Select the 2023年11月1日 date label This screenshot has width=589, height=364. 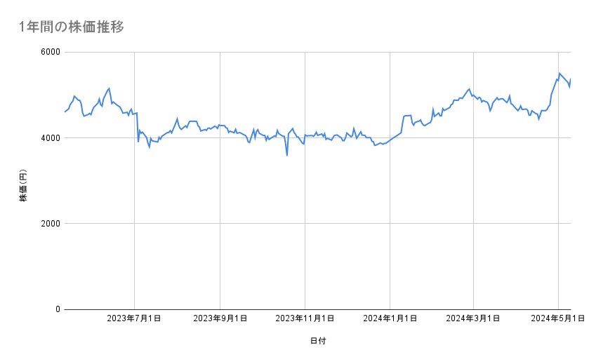pyautogui.click(x=305, y=319)
